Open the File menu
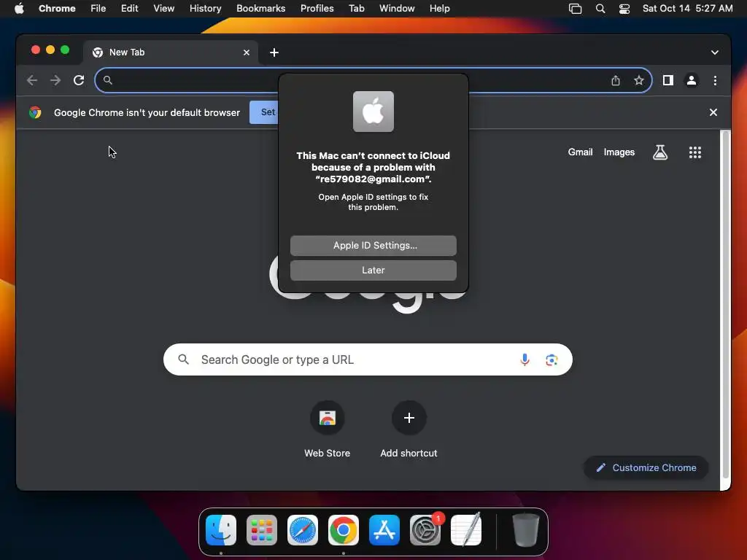Image resolution: width=747 pixels, height=560 pixels. [98, 8]
